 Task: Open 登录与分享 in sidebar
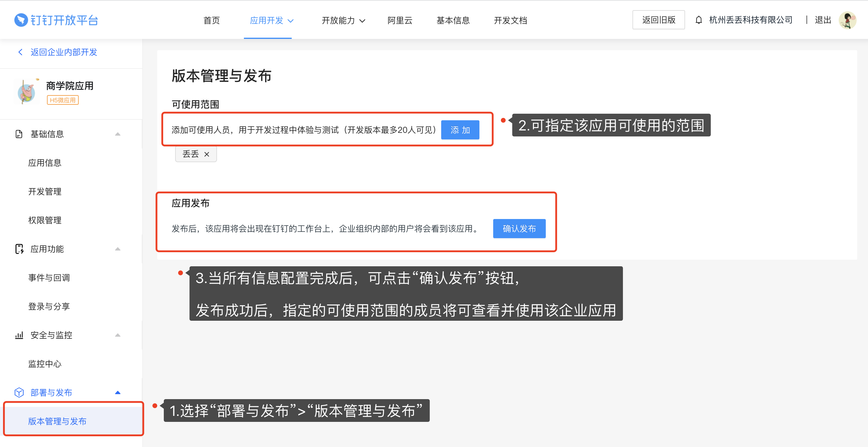[49, 306]
